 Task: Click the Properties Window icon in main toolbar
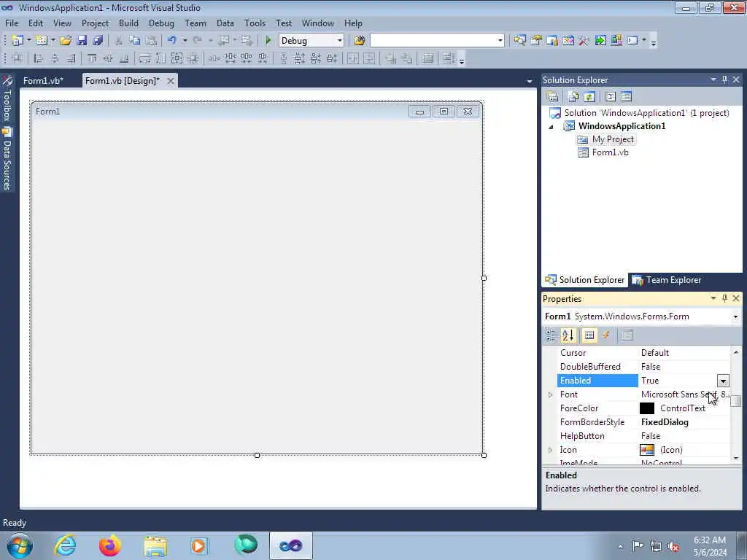point(536,41)
